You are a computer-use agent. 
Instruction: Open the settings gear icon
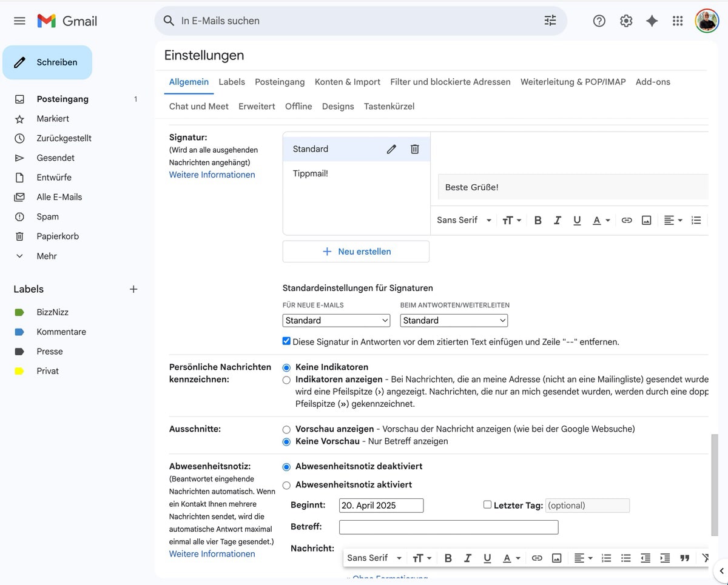626,21
